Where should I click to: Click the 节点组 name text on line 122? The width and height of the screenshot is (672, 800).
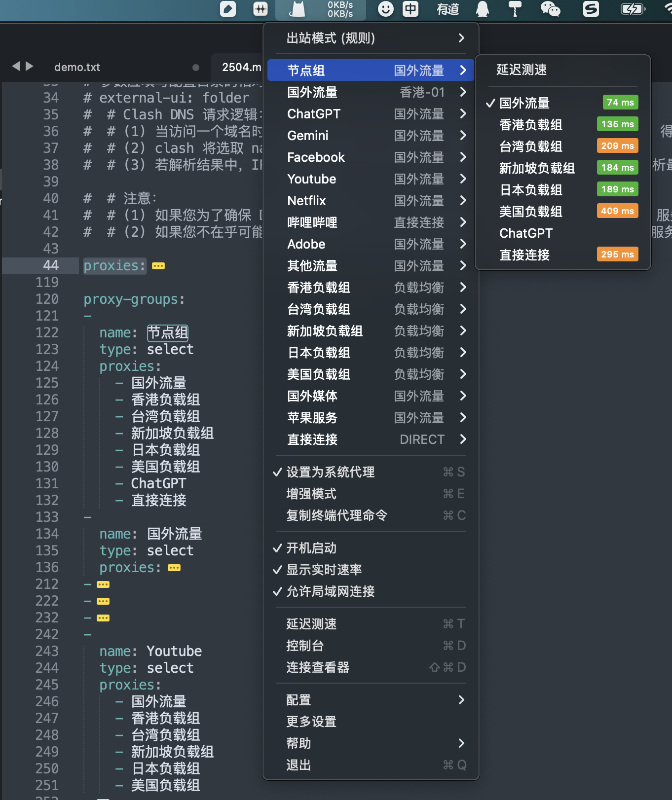[x=168, y=333]
